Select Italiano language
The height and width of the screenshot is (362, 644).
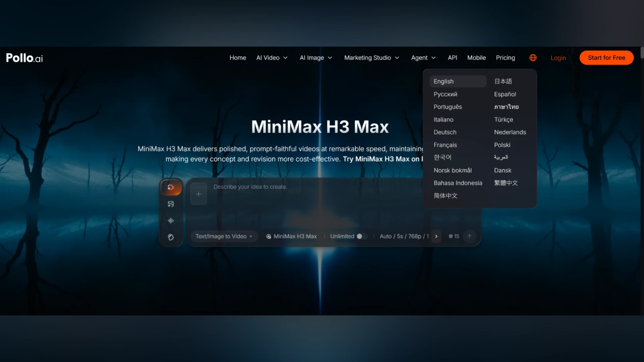[443, 119]
